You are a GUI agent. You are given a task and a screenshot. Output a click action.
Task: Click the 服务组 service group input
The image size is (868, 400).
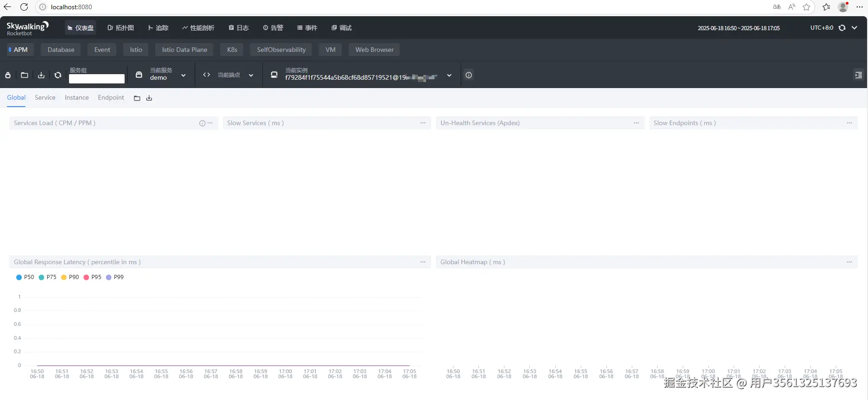[x=96, y=79]
